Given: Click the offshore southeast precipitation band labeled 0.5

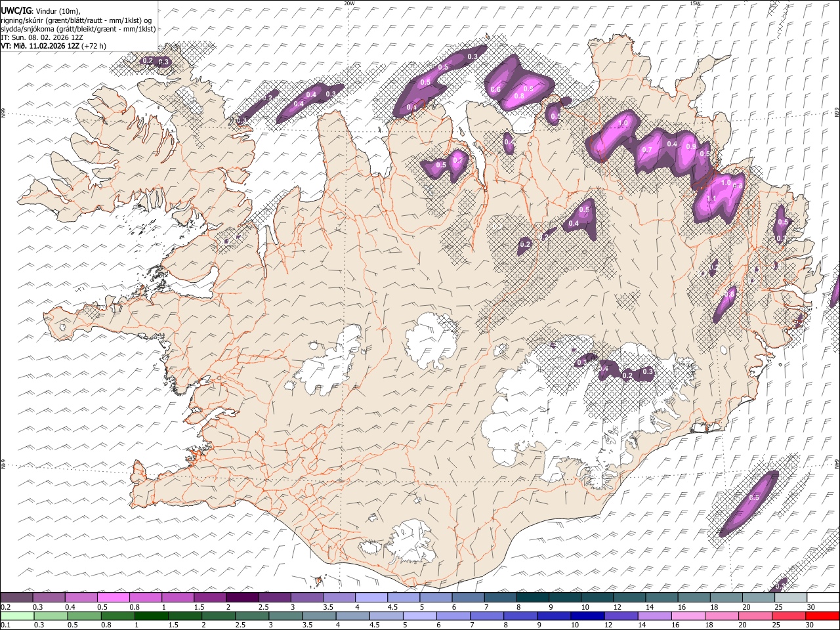Looking at the screenshot, I should 749,504.
